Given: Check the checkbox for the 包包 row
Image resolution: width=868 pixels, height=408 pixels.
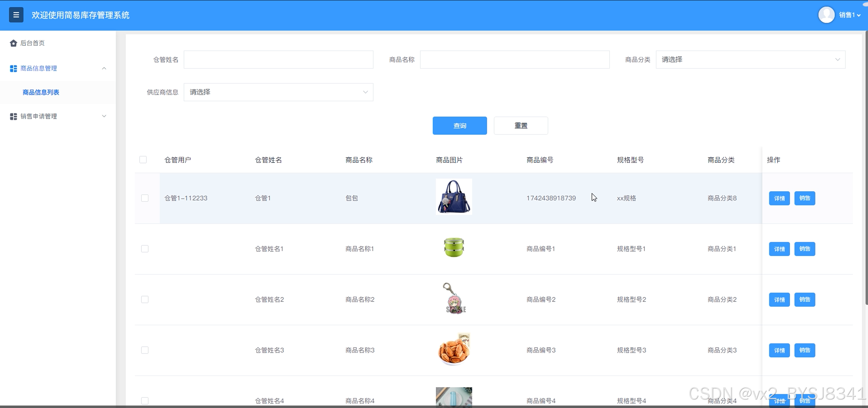Looking at the screenshot, I should point(145,198).
